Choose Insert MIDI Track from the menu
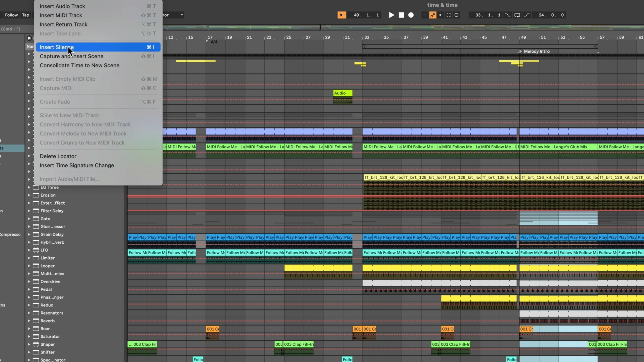The image size is (644, 362). click(98, 15)
